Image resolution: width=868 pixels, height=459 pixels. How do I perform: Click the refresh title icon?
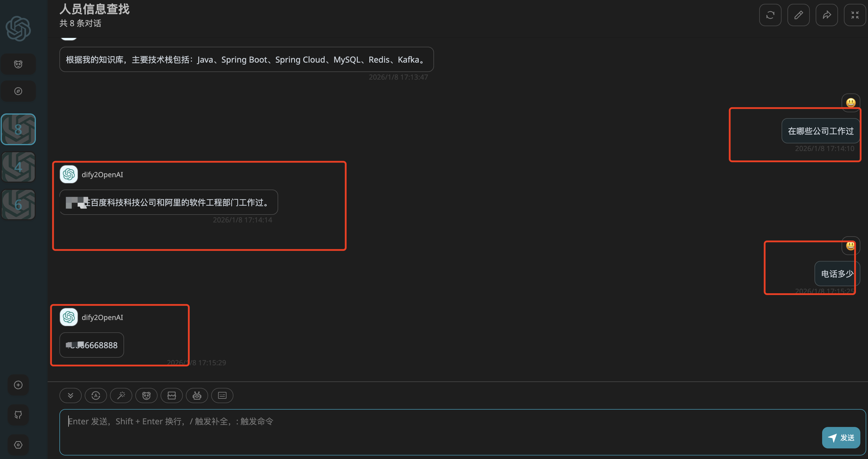(x=770, y=15)
